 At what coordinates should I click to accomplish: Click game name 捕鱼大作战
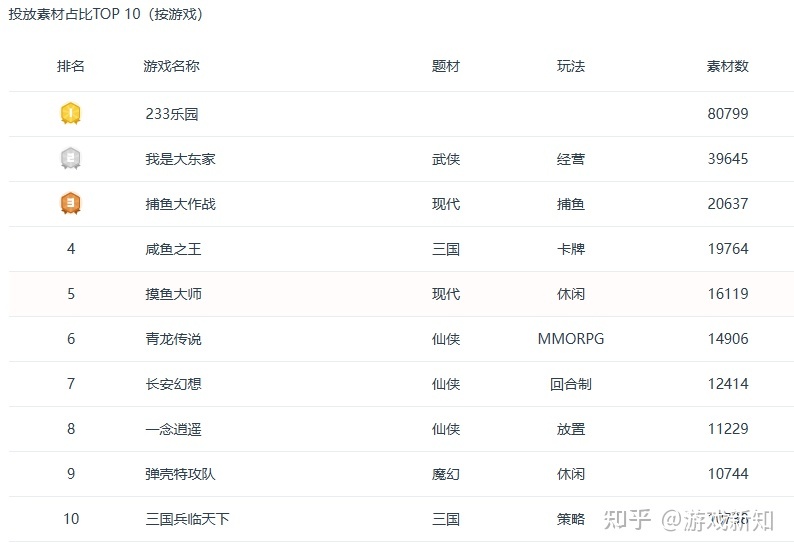[x=181, y=204]
